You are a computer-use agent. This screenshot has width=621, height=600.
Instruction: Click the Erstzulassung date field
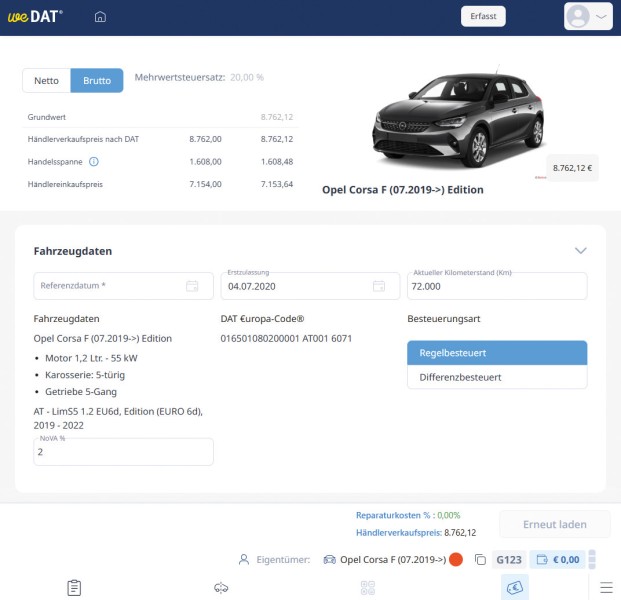(x=310, y=286)
